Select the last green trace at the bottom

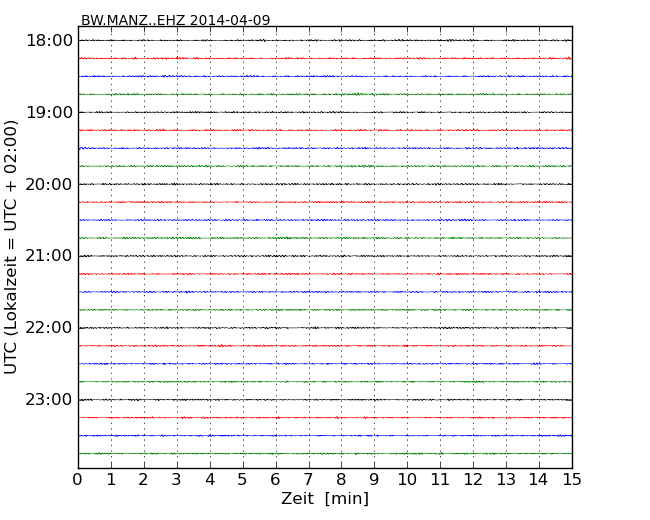[325, 454]
